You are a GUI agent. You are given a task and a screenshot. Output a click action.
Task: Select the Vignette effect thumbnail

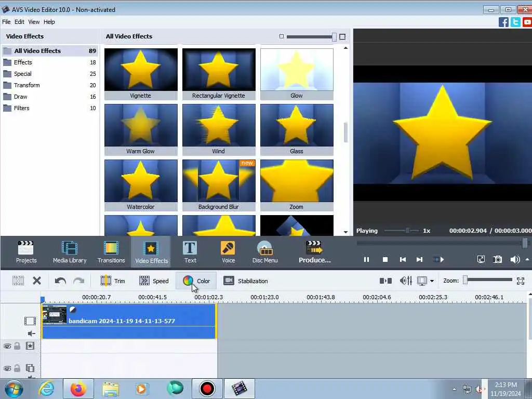tap(141, 74)
